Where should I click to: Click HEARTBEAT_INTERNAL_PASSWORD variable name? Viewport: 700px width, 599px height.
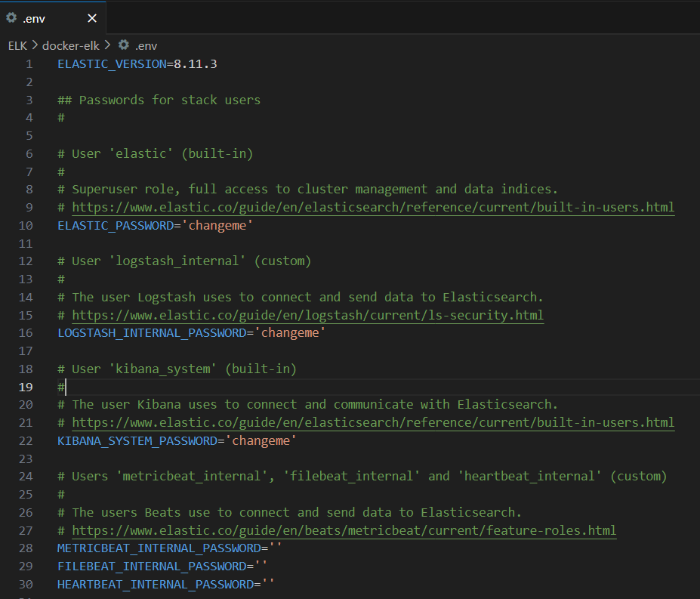156,584
